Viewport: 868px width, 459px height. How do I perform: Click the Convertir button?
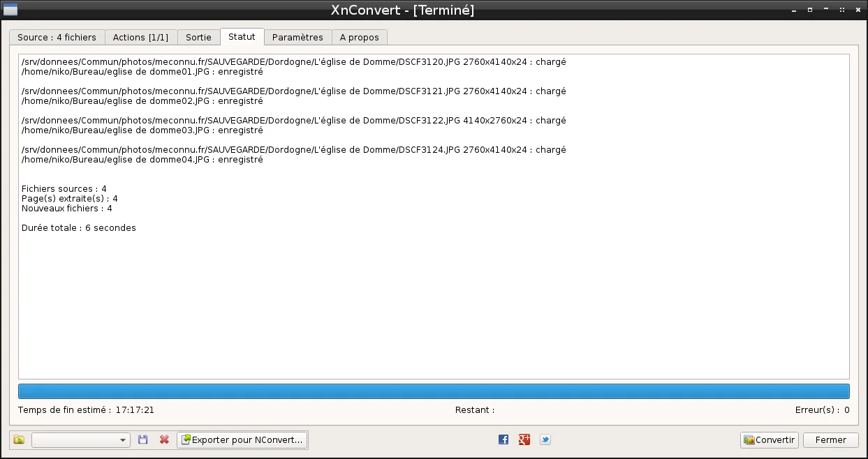pos(770,440)
